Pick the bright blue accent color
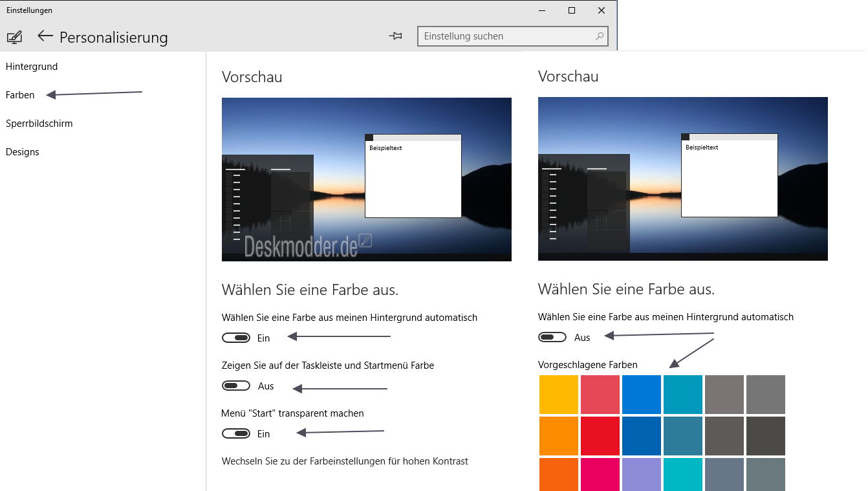Viewport: 868px width, 491px height. pyautogui.click(x=641, y=394)
